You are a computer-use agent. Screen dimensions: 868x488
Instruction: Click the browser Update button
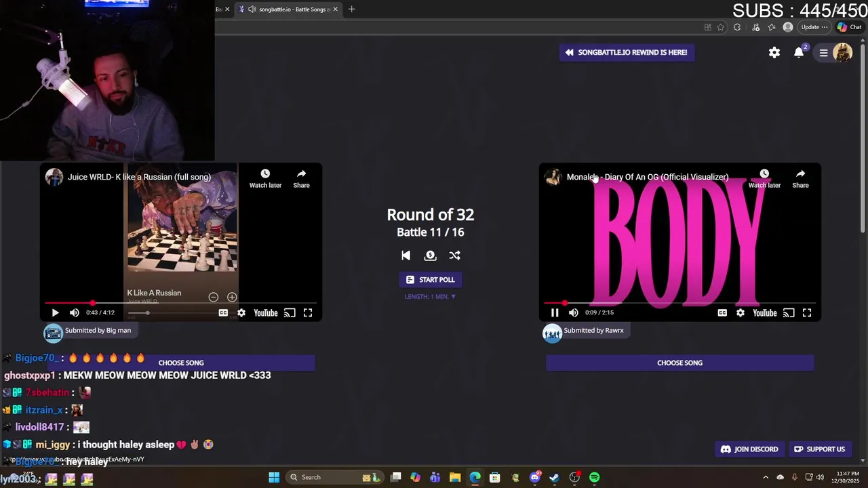tap(814, 27)
